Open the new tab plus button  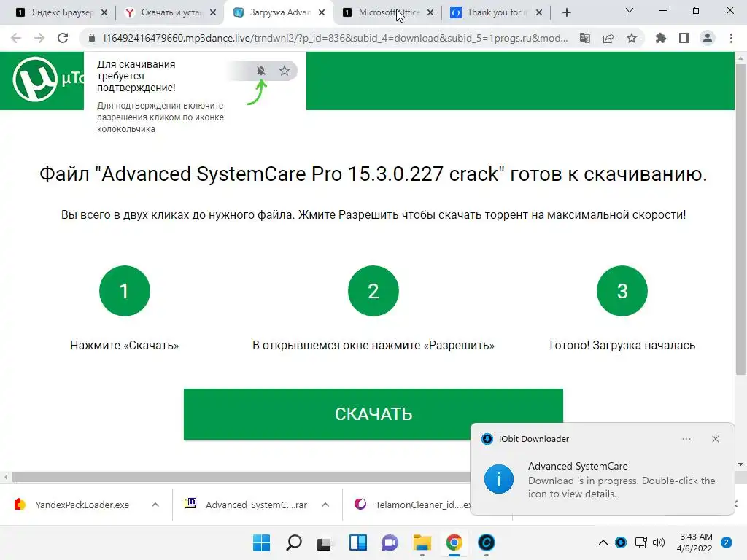[x=566, y=12]
